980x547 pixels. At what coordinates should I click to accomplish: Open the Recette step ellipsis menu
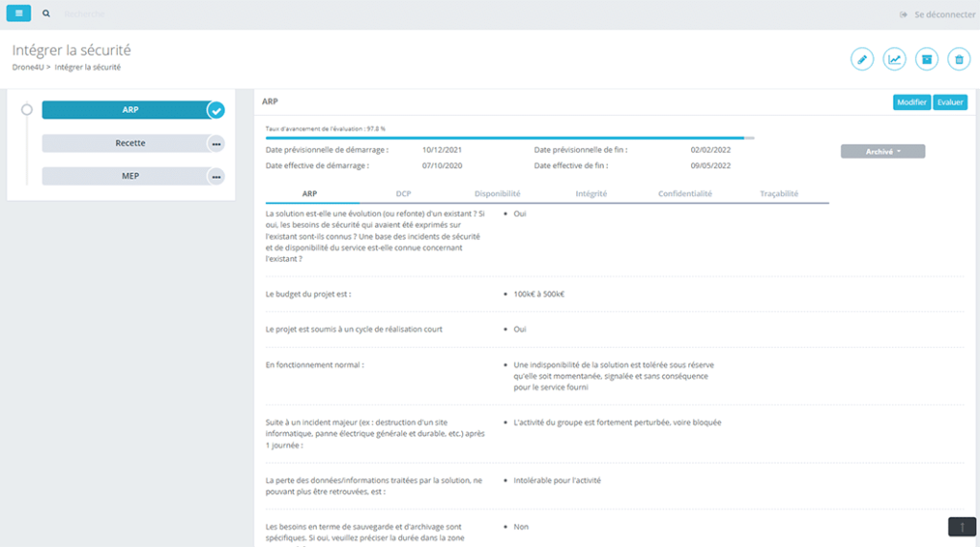[x=216, y=143]
